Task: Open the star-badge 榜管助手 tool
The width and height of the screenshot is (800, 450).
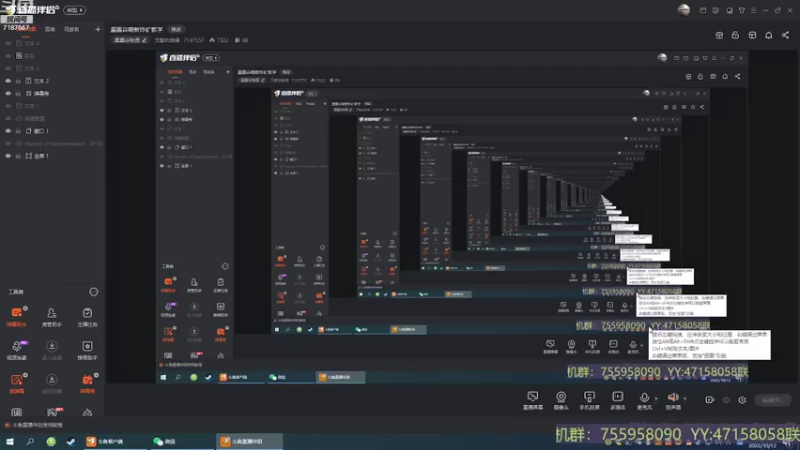Action: click(x=87, y=349)
